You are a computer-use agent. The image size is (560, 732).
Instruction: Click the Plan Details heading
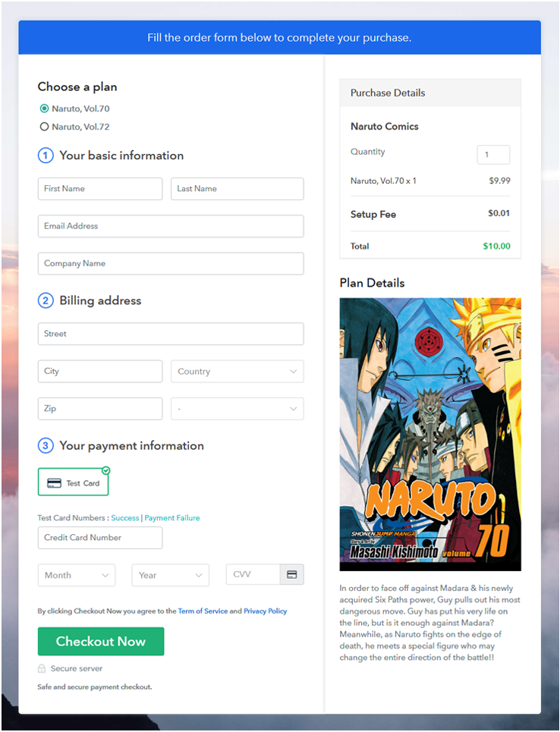point(373,283)
